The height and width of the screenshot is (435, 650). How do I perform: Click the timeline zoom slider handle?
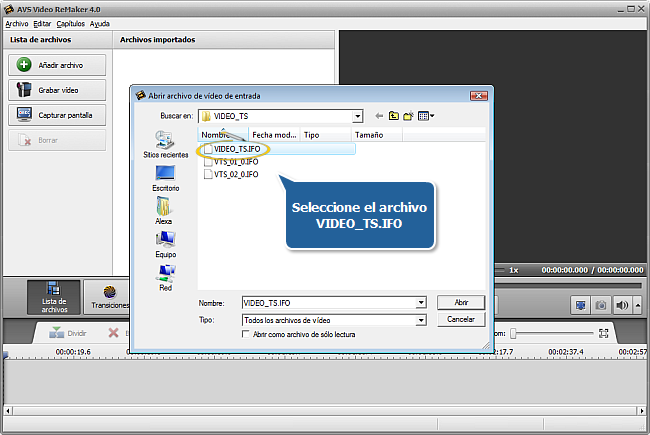pos(513,333)
